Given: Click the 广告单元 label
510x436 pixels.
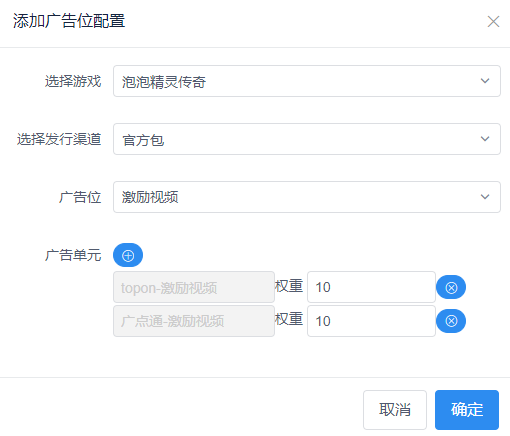Looking at the screenshot, I should click(x=73, y=255).
